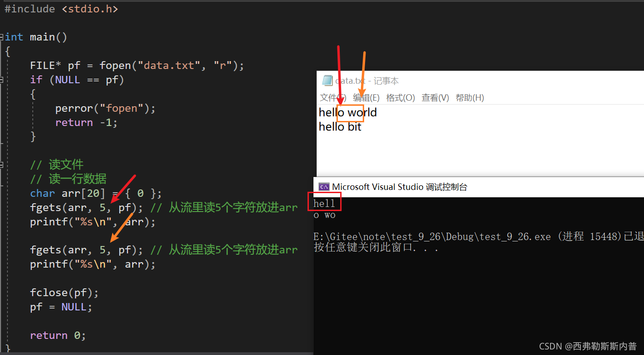Viewport: 644px width, 355px height.
Task: Open the 文件(F) menu in Notepad
Action: (333, 97)
